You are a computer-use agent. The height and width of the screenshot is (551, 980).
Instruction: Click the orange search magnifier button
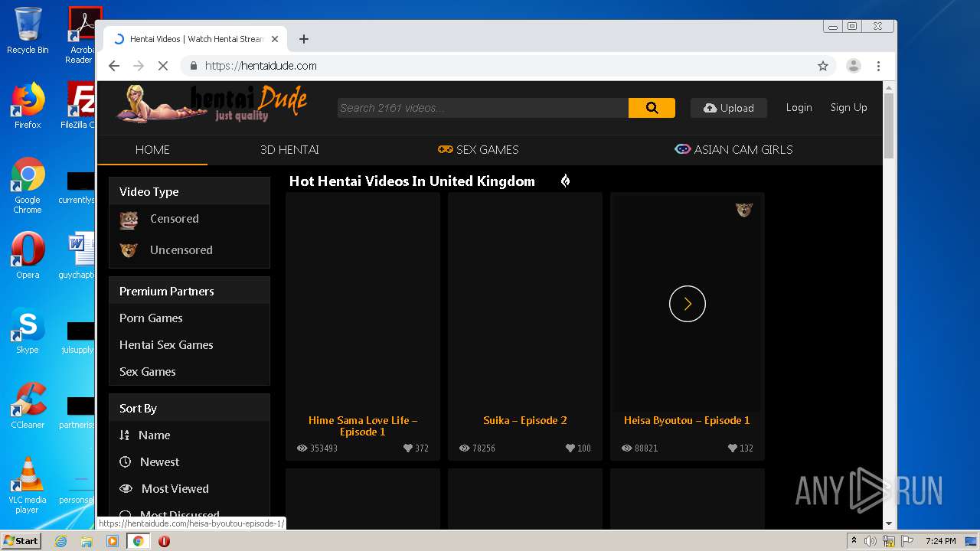[x=652, y=108]
